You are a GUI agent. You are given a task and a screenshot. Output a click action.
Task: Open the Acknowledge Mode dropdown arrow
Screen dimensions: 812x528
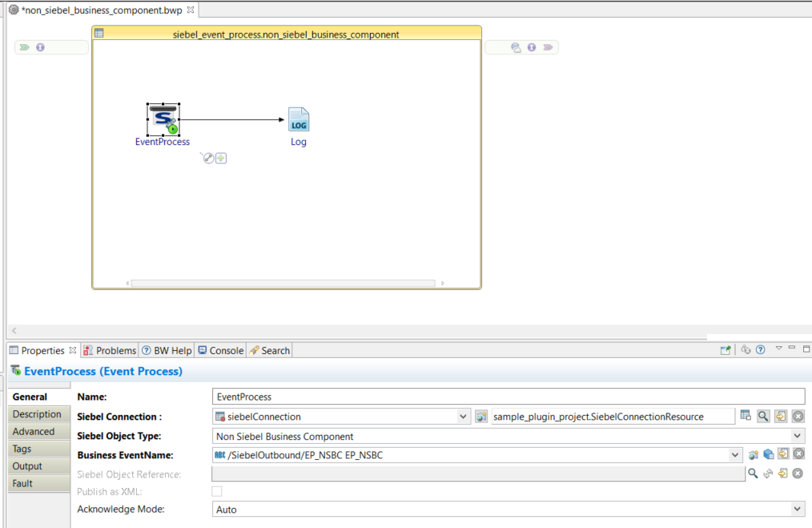tap(797, 509)
